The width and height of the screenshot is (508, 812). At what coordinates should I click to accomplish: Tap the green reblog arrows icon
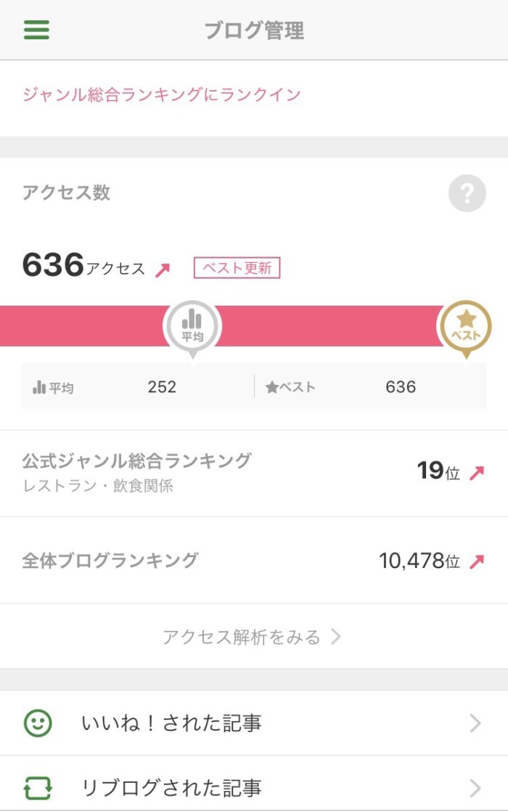[x=38, y=788]
